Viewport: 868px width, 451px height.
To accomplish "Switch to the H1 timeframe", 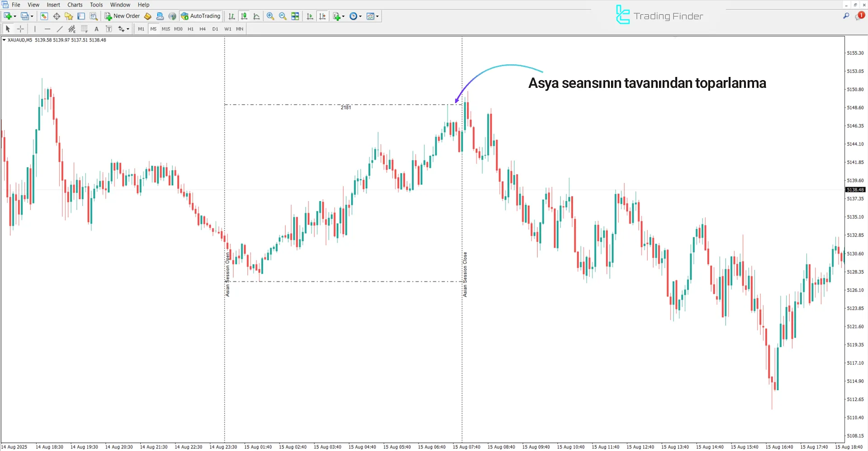I will pyautogui.click(x=190, y=29).
